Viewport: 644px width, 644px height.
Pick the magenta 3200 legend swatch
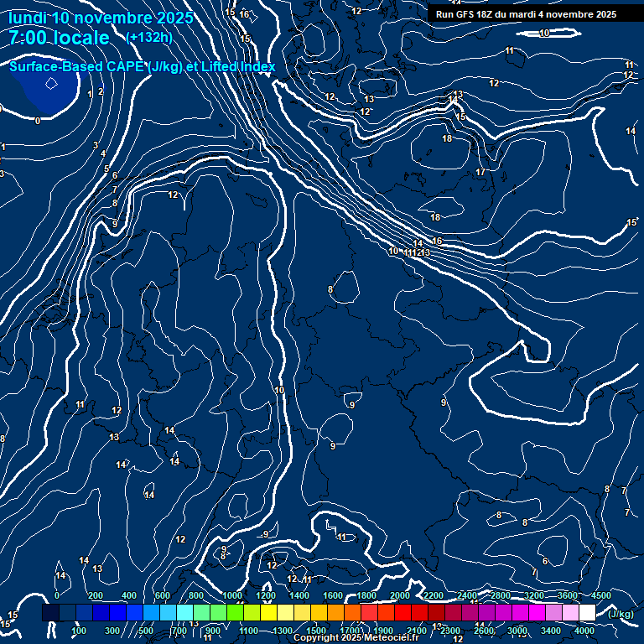[x=537, y=613]
